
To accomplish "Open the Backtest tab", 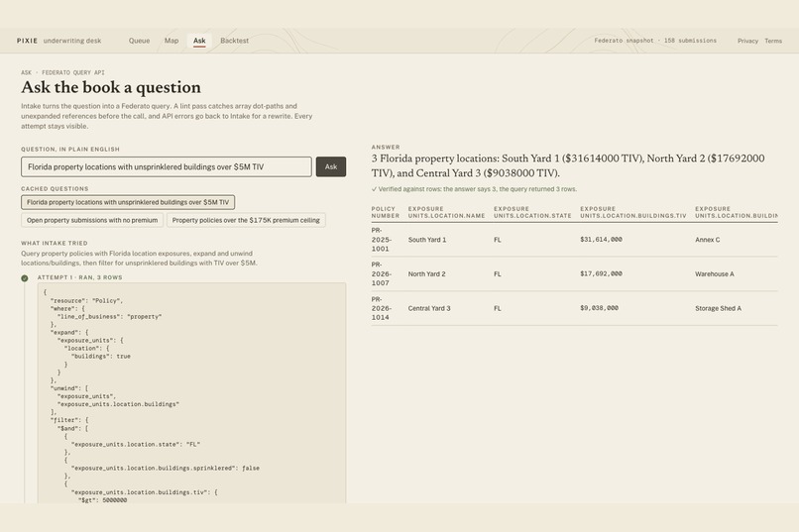I will pos(234,41).
